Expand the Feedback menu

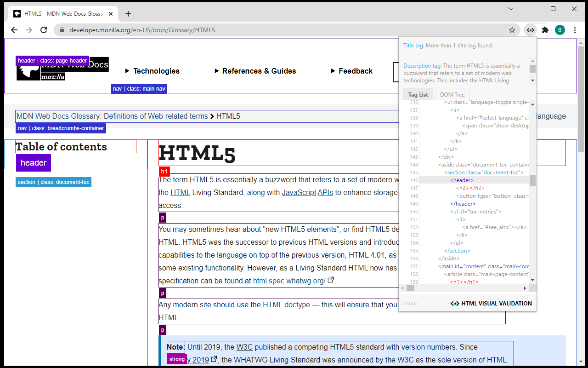point(352,71)
